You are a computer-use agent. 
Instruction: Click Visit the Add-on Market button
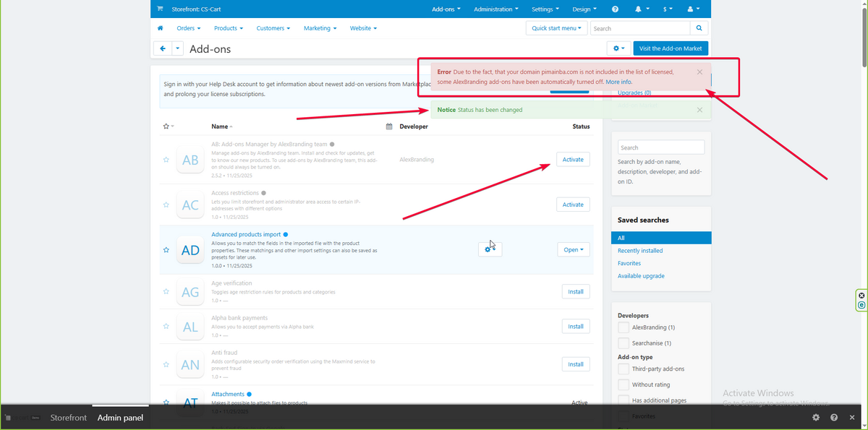(x=671, y=48)
